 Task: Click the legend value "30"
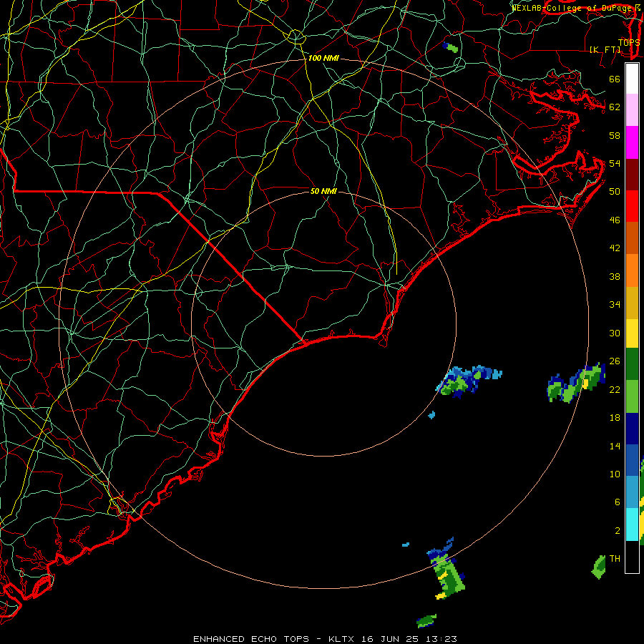tap(615, 333)
